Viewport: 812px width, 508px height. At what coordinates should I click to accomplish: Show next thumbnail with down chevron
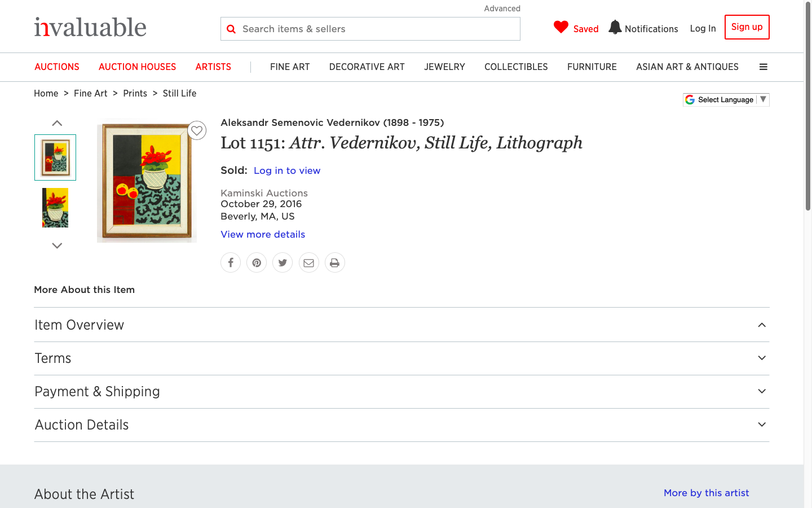click(57, 246)
